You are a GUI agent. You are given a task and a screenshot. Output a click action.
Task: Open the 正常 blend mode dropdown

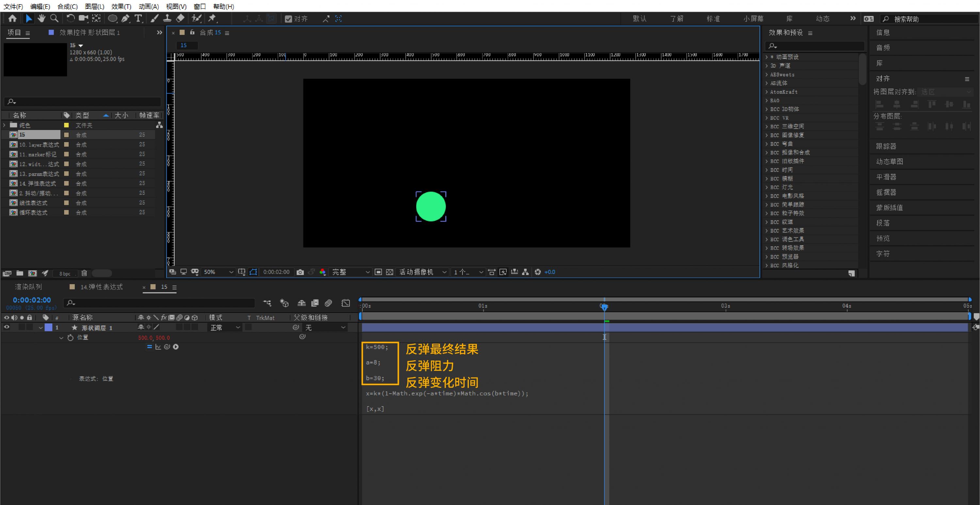pos(225,327)
